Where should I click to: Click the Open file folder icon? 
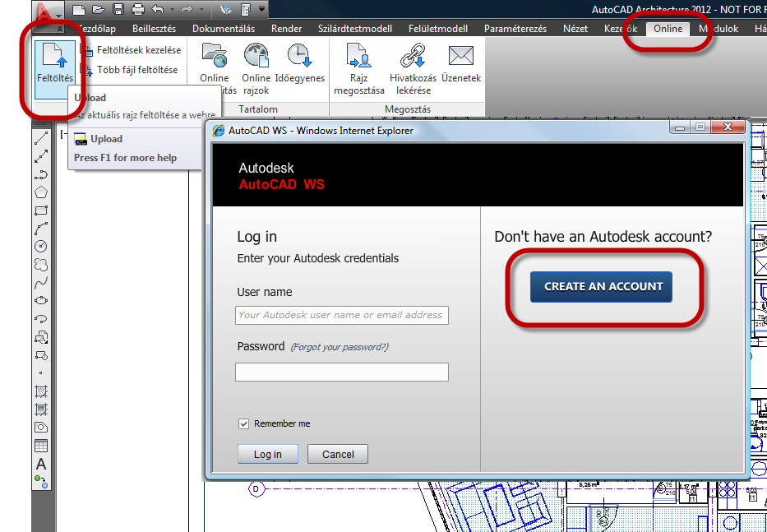coord(99,9)
